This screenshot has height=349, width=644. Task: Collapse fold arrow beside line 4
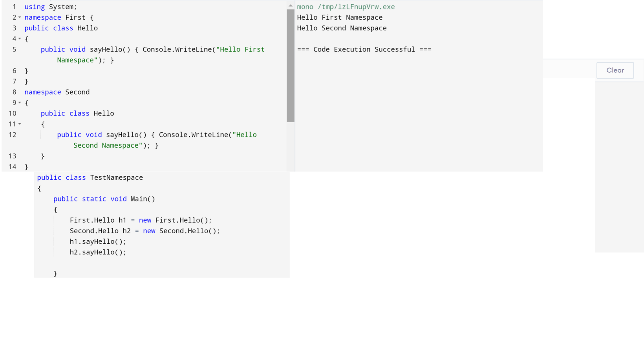[x=20, y=39]
